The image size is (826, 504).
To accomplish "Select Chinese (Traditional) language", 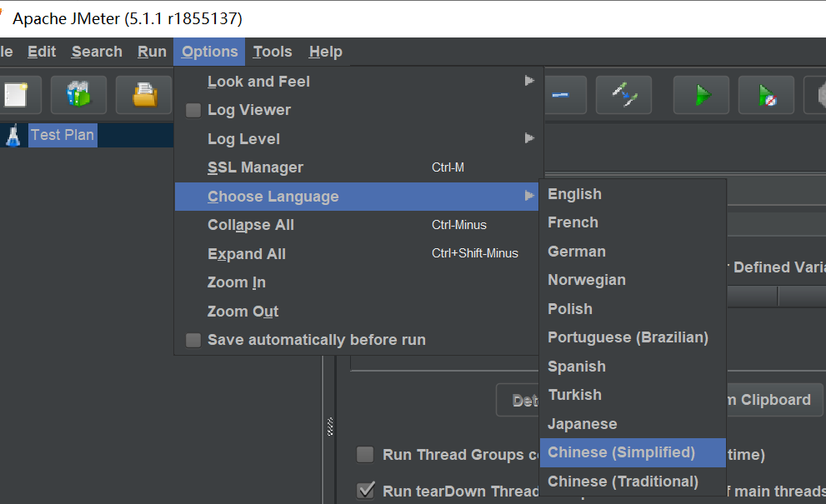I will coord(633,482).
